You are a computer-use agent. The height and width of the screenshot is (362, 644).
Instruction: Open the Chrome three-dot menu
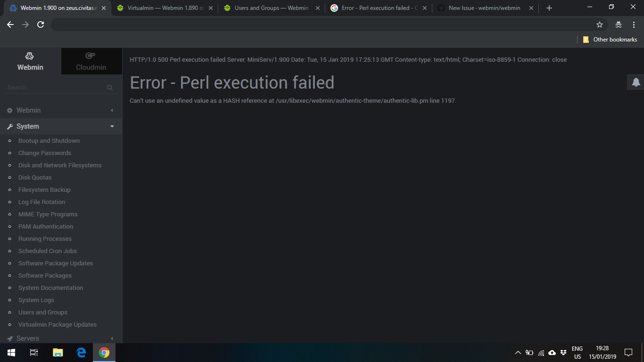pos(634,25)
